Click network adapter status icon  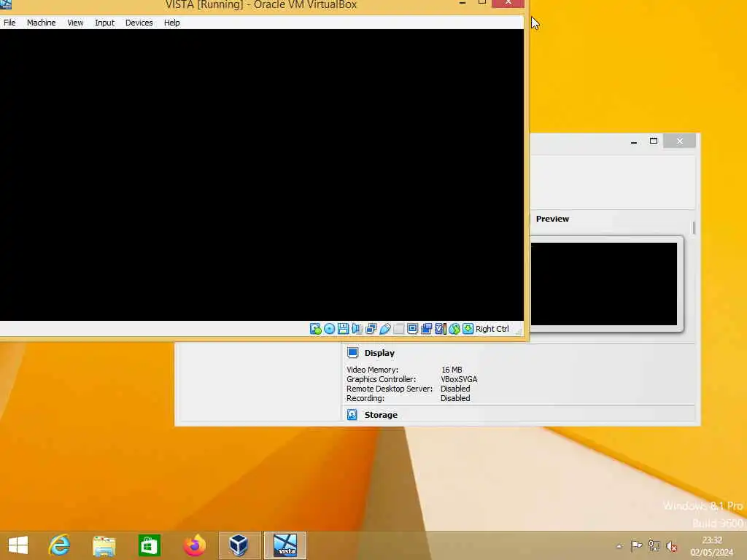click(371, 329)
